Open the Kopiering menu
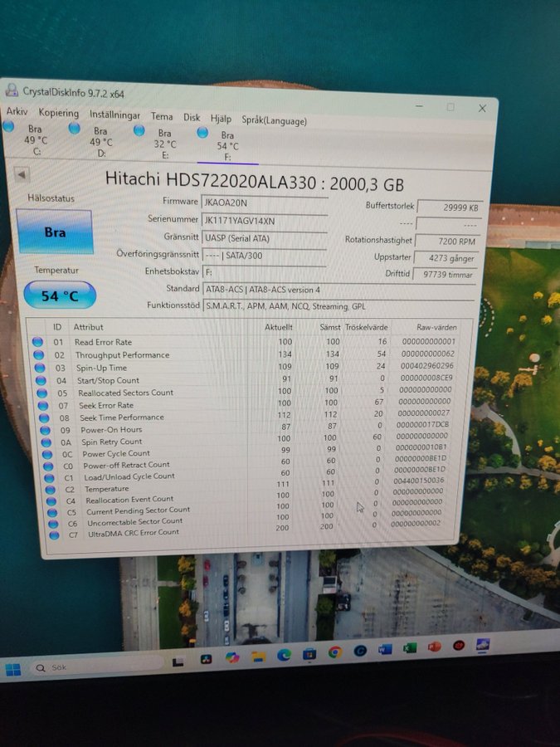560x747 pixels. (x=59, y=113)
